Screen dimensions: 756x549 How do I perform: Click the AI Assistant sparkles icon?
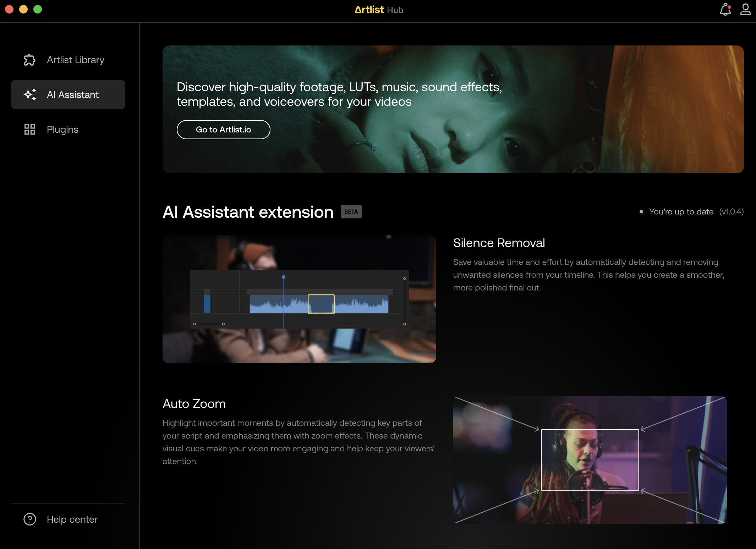[30, 94]
